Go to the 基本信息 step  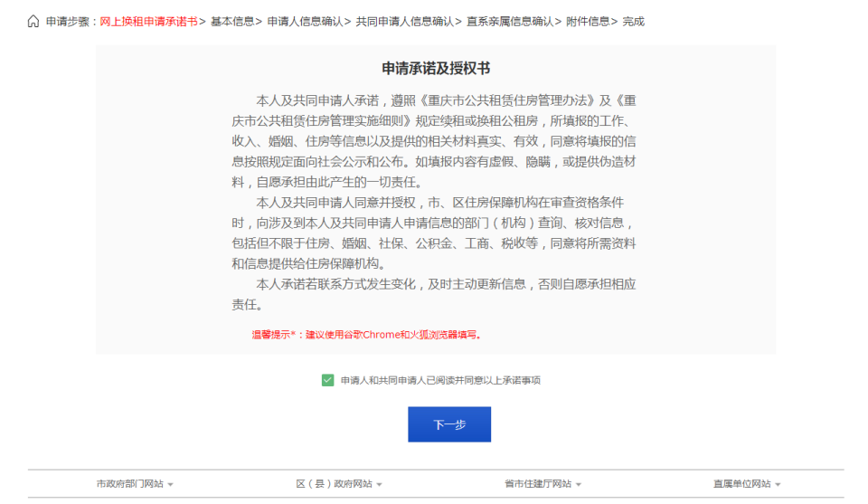click(232, 22)
